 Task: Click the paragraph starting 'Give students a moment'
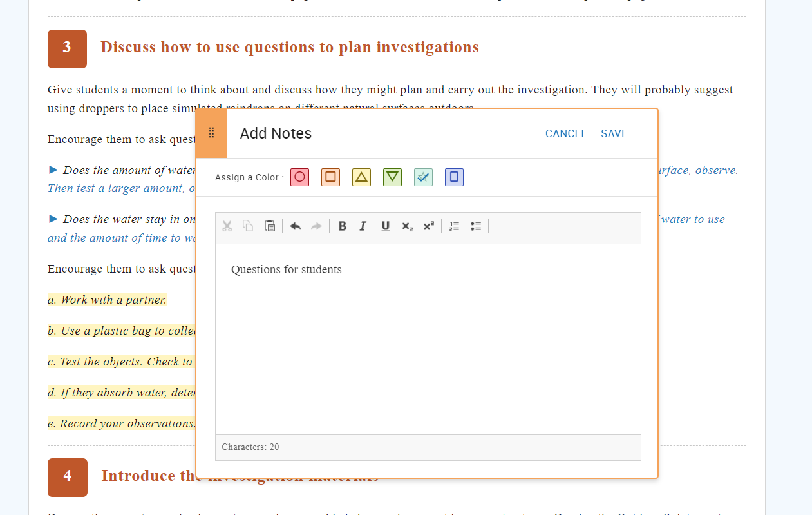pyautogui.click(x=390, y=99)
